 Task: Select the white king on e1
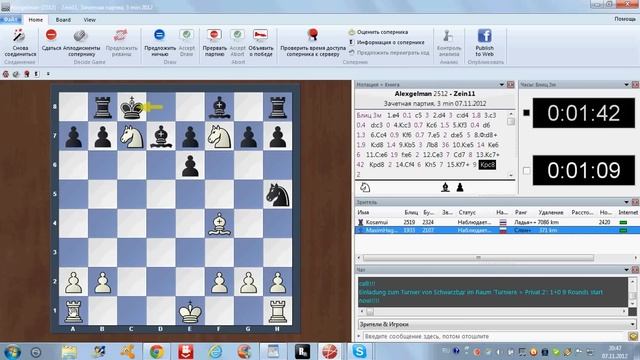click(x=190, y=311)
